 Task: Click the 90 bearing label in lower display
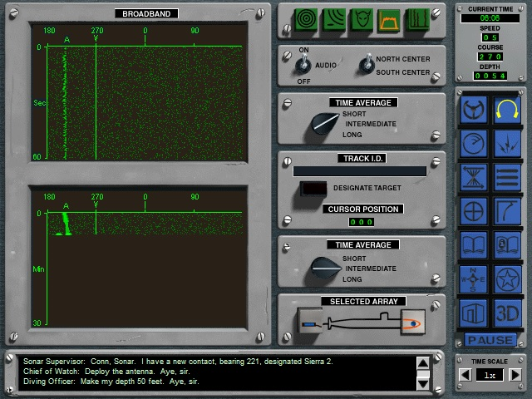pos(195,197)
